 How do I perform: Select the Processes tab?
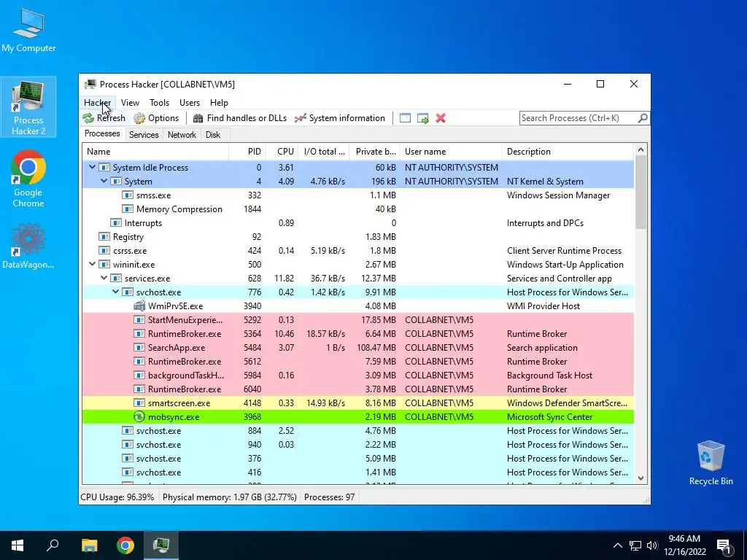click(x=102, y=134)
